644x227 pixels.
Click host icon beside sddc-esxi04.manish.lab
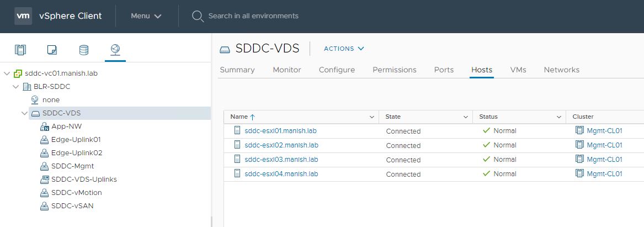click(x=237, y=173)
